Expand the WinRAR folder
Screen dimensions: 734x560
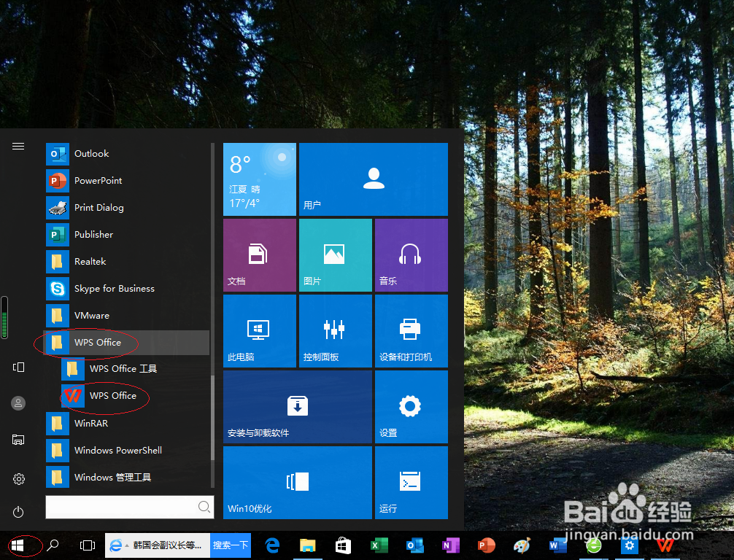[128, 424]
